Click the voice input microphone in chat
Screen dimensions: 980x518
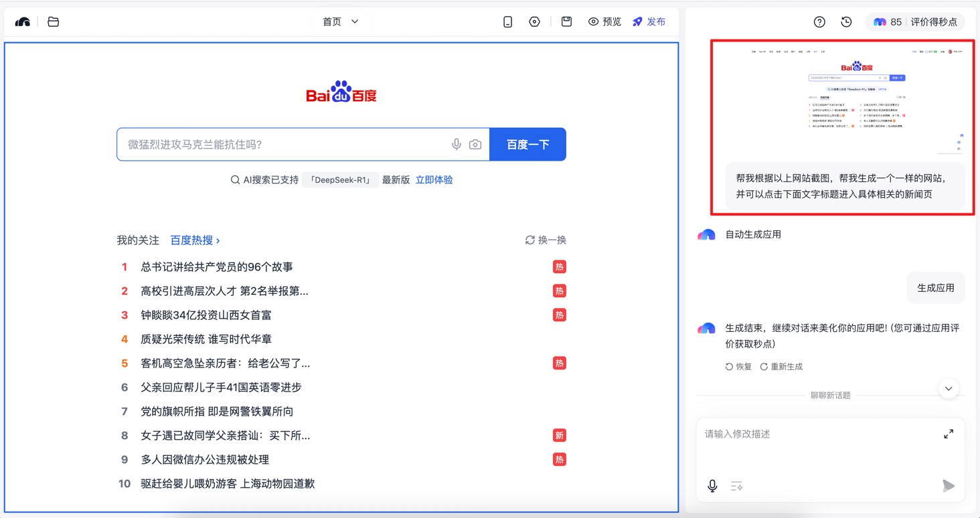(x=712, y=486)
